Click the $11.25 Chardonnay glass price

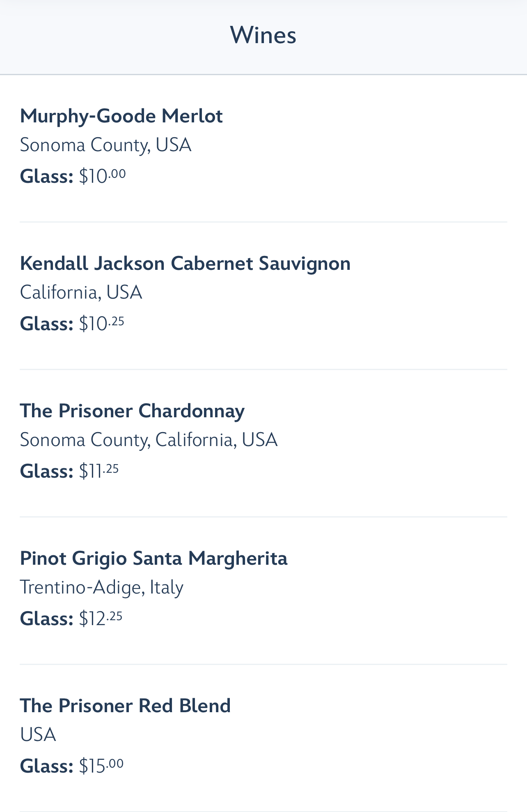pos(99,471)
